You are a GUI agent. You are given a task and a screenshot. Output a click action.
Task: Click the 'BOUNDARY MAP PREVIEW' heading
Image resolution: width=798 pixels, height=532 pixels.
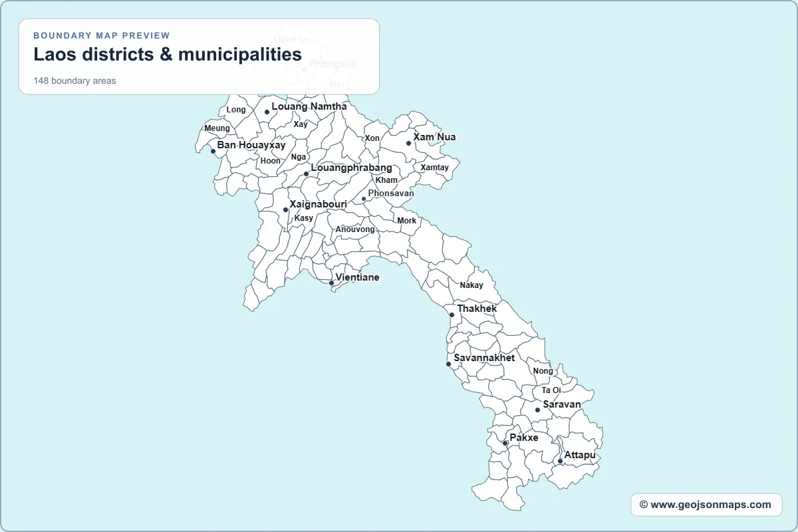point(102,35)
